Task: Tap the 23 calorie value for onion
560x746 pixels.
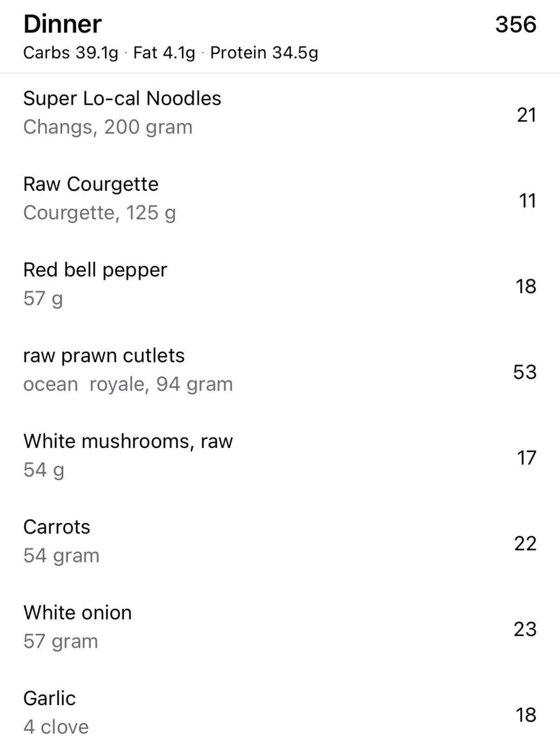Action: pyautogui.click(x=524, y=629)
